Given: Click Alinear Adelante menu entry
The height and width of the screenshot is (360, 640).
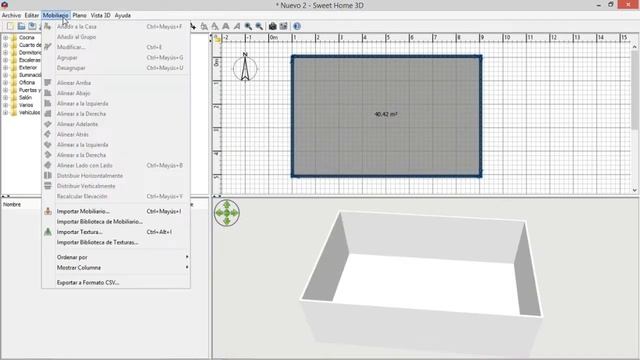Looking at the screenshot, I should coord(116,124).
